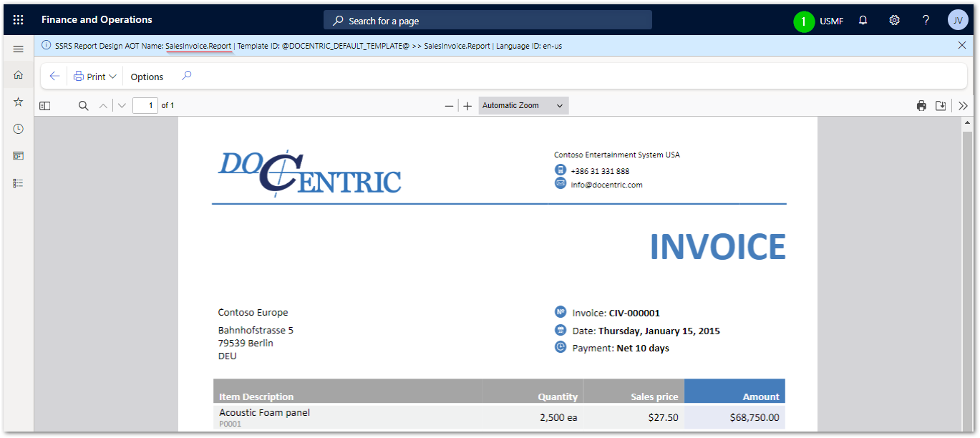
Task: Click the Bahnhofstrasse 5 address line
Action: (x=256, y=331)
